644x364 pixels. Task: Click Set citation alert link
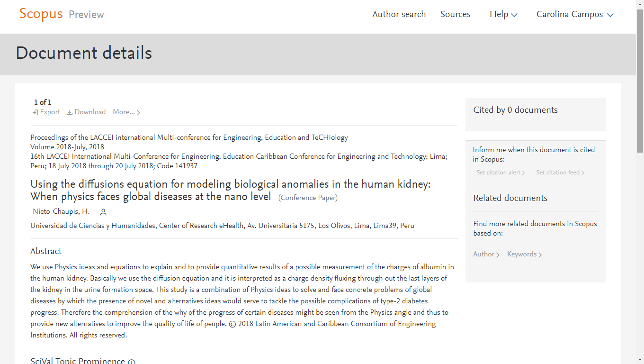pos(501,173)
